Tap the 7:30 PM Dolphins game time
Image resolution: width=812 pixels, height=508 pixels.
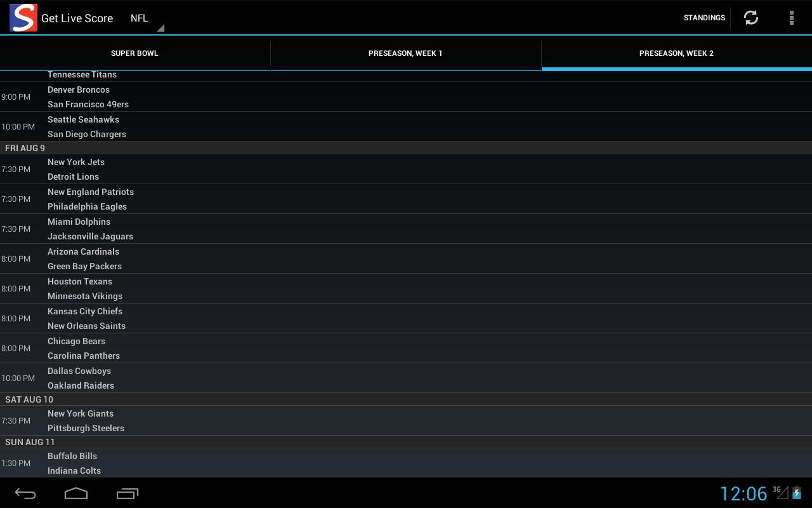(x=16, y=229)
